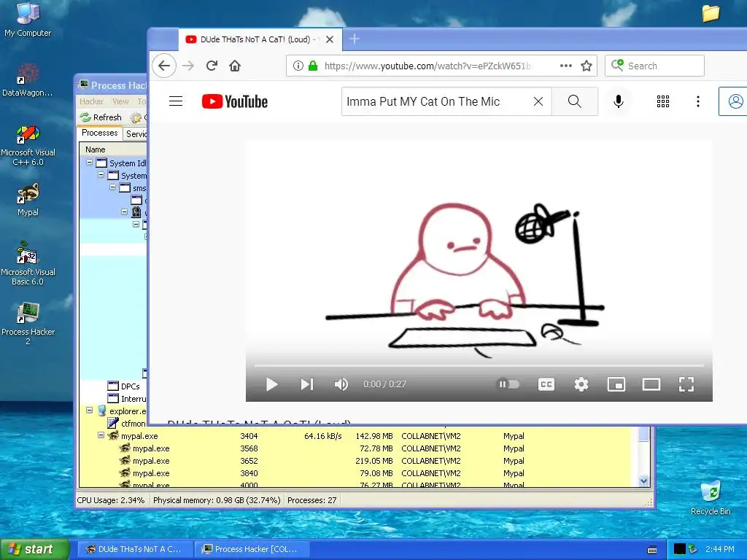Open the browser home page icon

pos(235,66)
